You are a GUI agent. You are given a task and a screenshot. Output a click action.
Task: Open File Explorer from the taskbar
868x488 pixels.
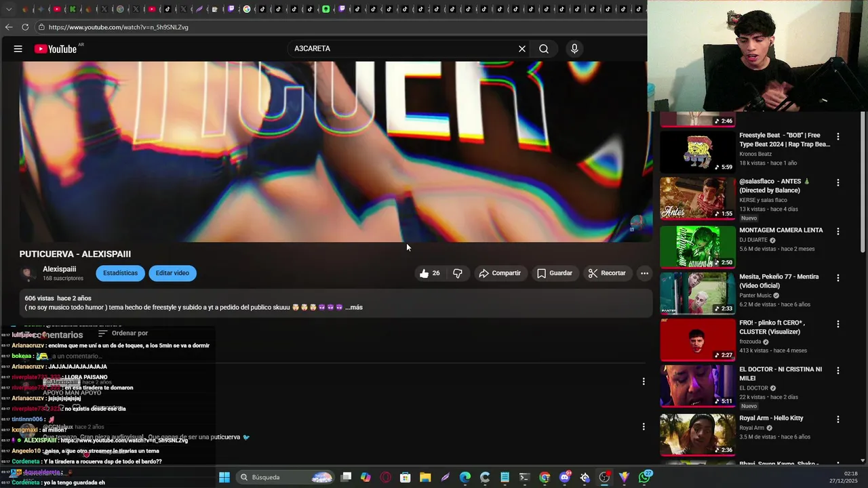coord(425,477)
